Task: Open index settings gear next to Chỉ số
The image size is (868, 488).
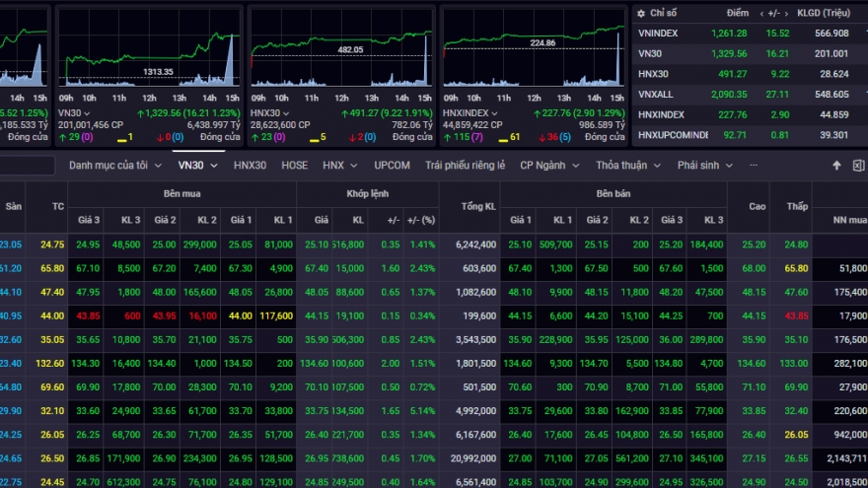Action: click(x=642, y=13)
